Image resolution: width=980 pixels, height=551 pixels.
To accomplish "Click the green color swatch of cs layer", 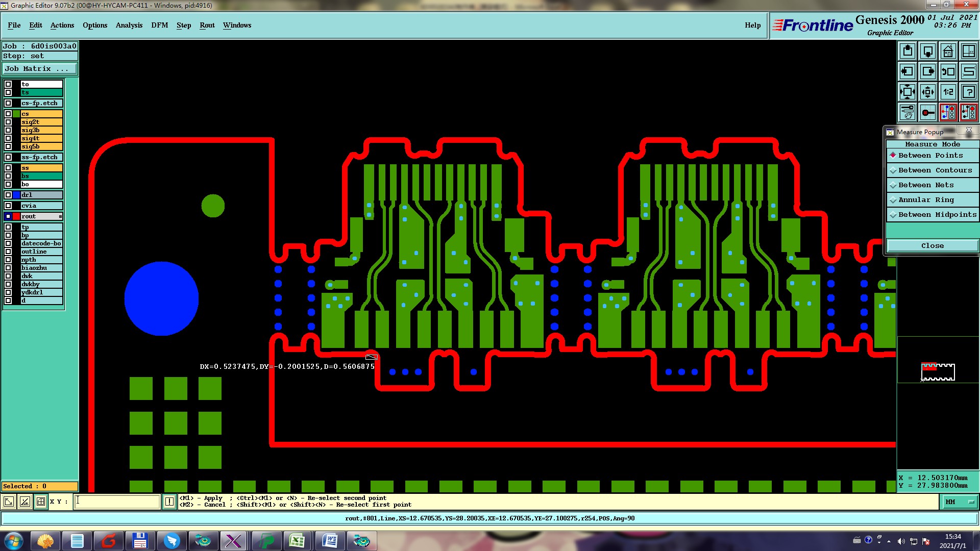I will (x=16, y=114).
